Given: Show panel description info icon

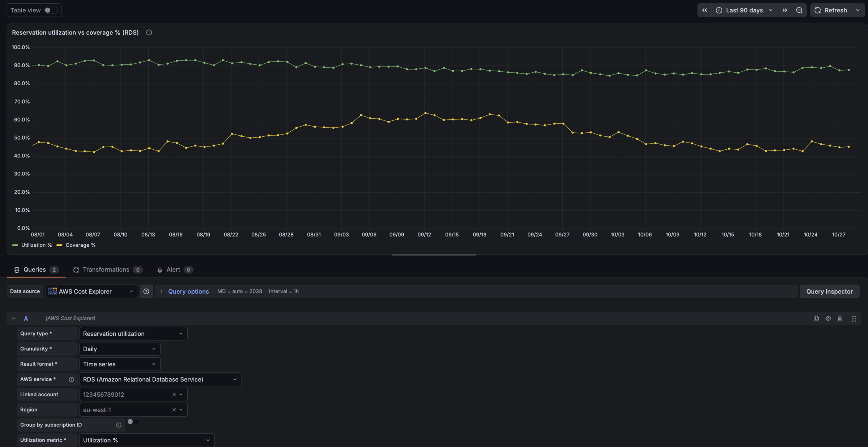Looking at the screenshot, I should 149,33.
